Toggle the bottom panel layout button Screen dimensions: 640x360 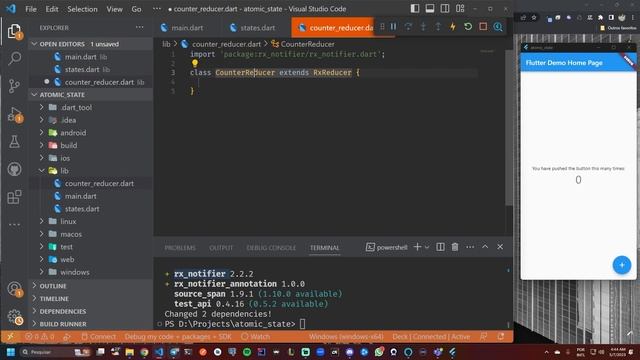tap(430, 9)
